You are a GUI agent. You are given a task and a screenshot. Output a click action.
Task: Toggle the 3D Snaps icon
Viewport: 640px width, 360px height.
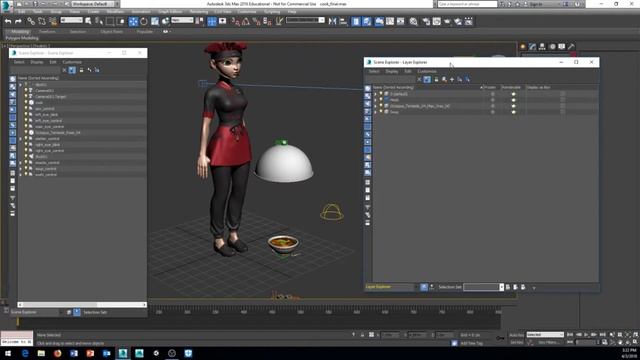click(x=236, y=21)
